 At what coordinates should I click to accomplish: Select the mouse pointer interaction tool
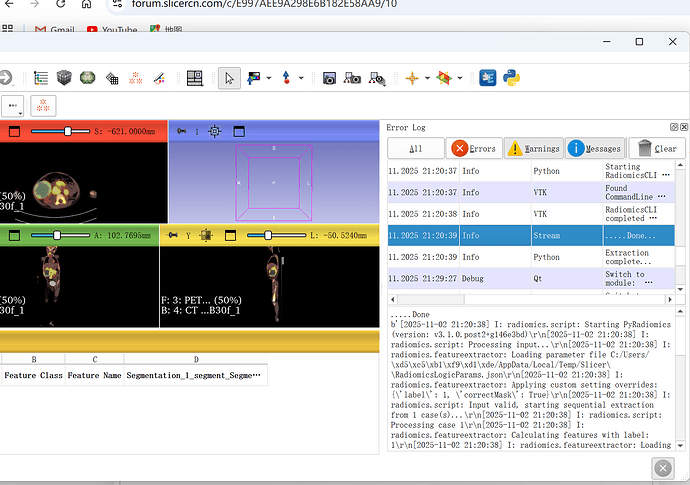coord(230,78)
